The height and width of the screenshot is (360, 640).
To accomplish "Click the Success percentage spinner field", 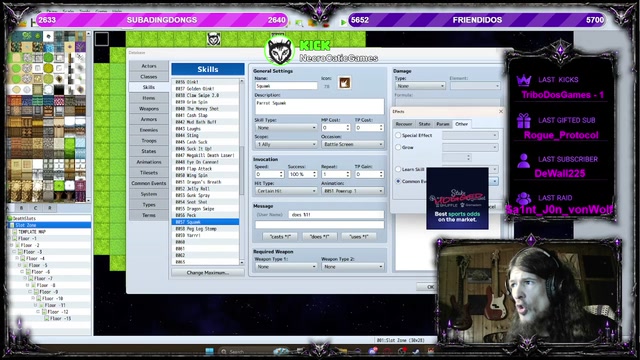I will (x=302, y=174).
